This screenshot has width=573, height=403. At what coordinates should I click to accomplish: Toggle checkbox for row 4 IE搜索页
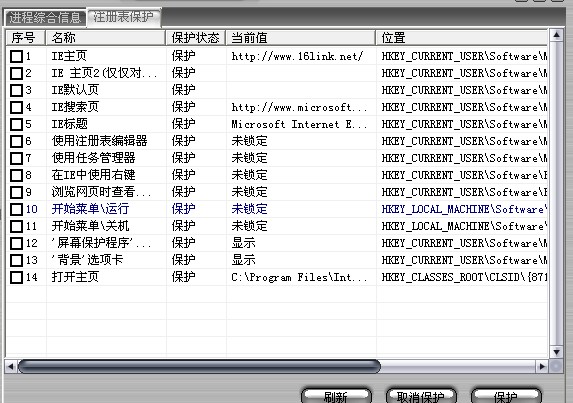pos(16,107)
